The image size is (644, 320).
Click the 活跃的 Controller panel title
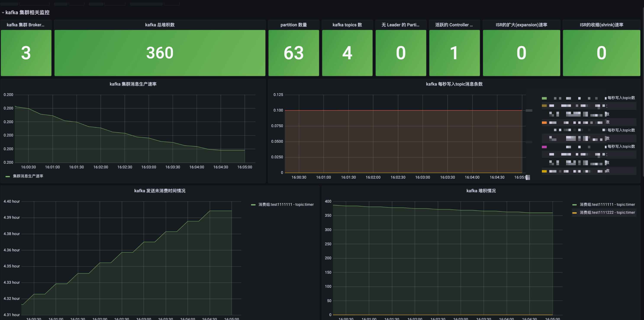(x=454, y=25)
